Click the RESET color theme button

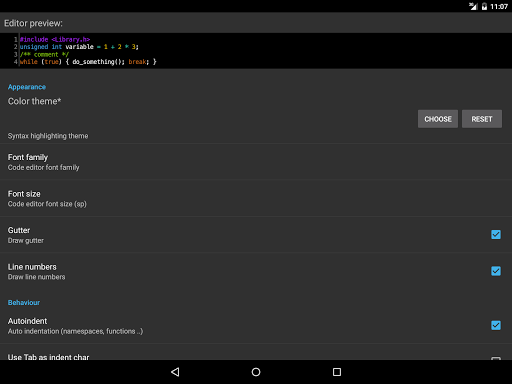click(482, 119)
